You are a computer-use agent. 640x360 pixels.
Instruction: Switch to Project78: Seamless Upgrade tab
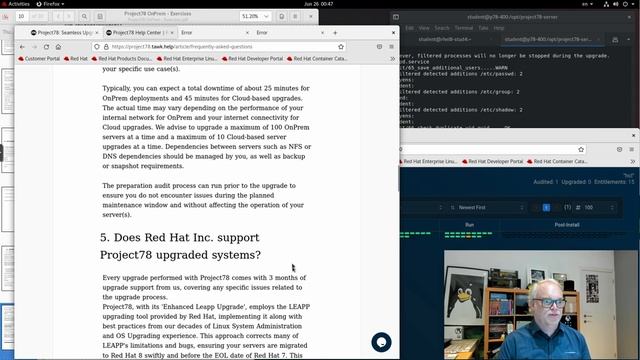point(64,33)
